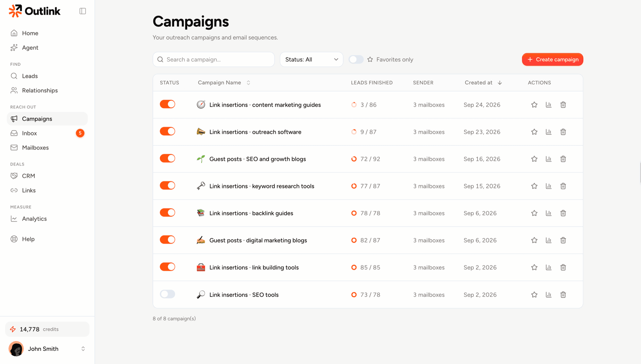Image resolution: width=641 pixels, height=364 pixels.
Task: Focus the Search a campaign field
Action: tap(214, 60)
